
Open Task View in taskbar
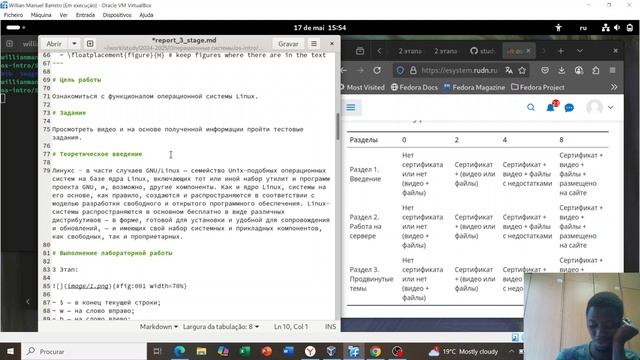(158, 351)
